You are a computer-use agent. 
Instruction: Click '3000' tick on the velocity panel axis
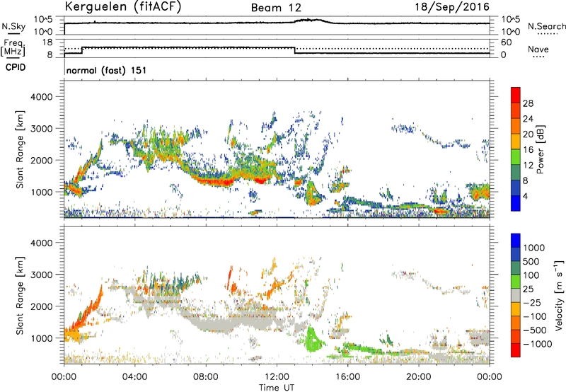(41, 275)
